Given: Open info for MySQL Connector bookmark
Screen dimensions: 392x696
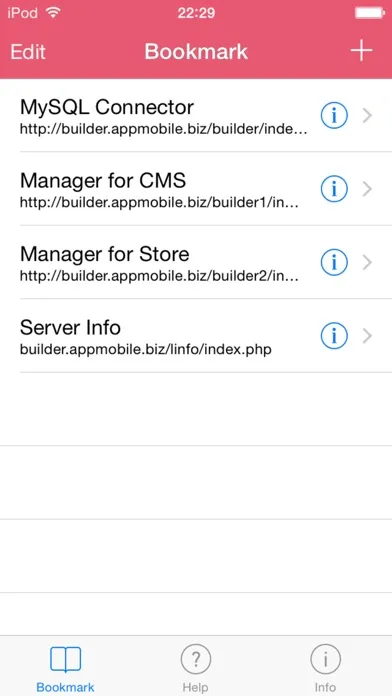Looking at the screenshot, I should pos(334,116).
